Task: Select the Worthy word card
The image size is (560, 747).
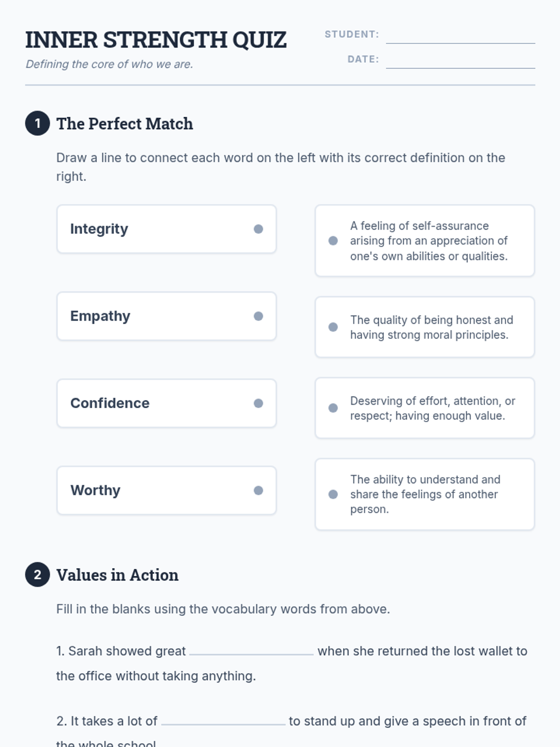Action: [x=154, y=490]
